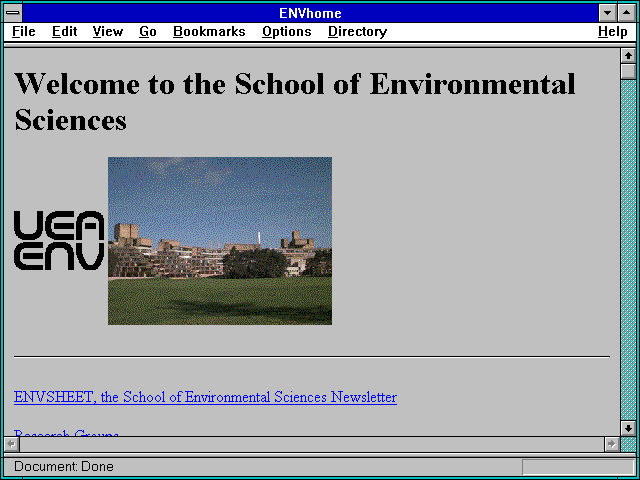Click the vertical scrollbar thumb
The width and height of the screenshot is (640, 480).
(x=628, y=72)
